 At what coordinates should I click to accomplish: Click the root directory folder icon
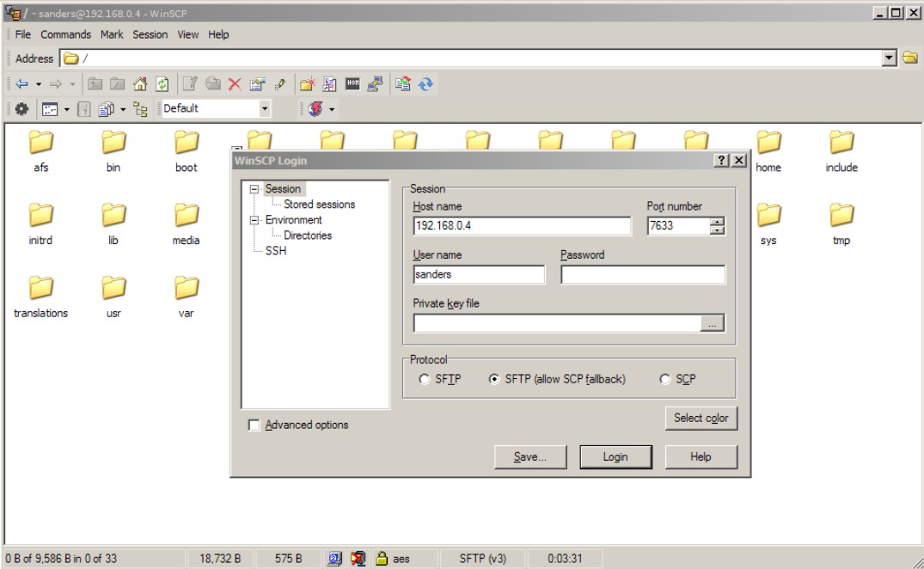[x=117, y=84]
